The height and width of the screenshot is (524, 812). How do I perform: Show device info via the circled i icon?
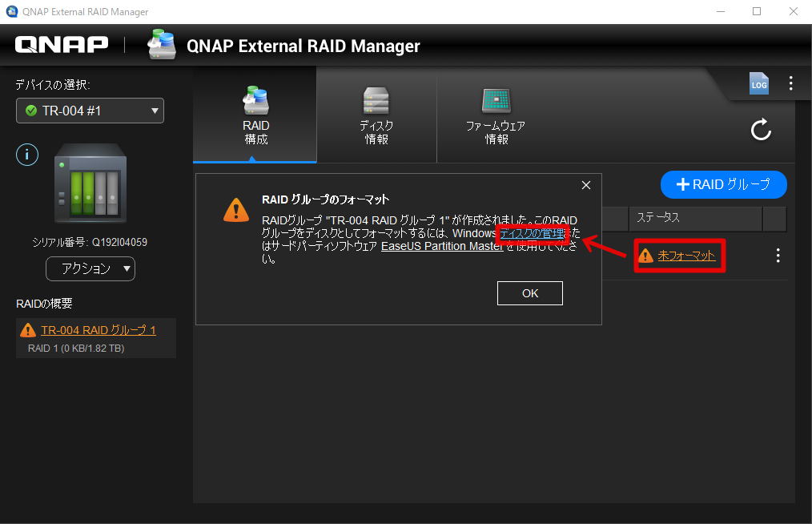[27, 155]
